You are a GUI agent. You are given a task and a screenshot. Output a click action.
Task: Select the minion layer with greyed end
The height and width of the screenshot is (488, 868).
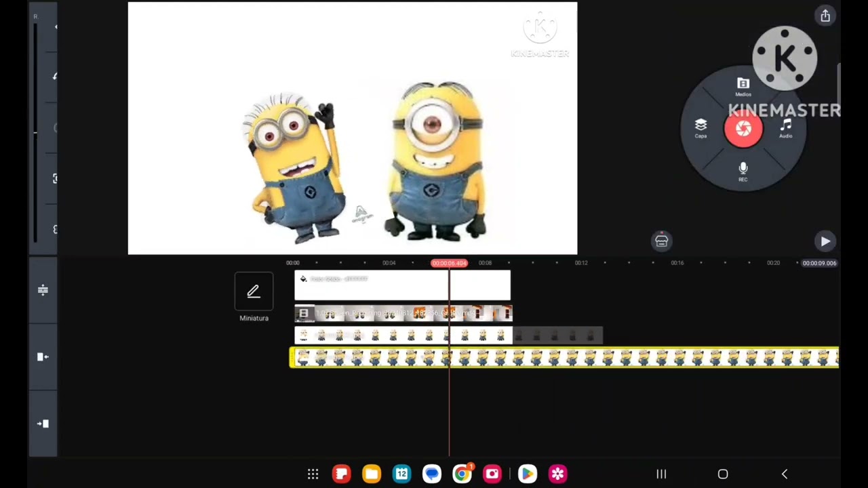448,335
